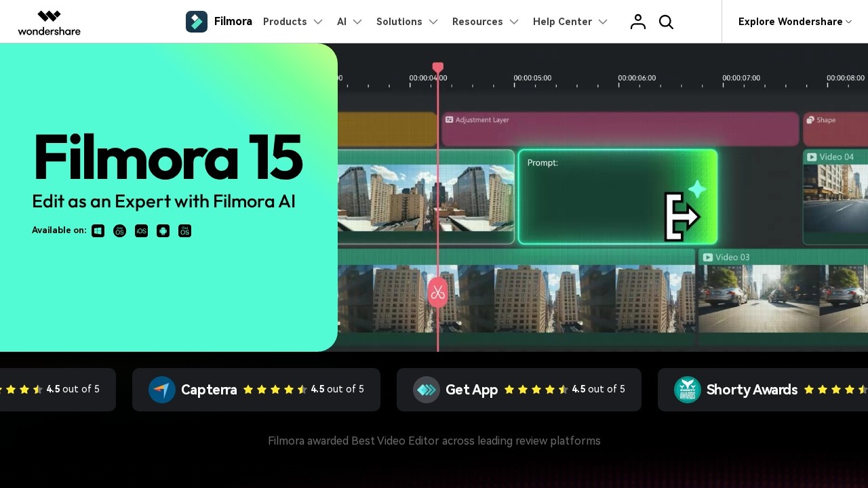Click the Capterra star rating
The image size is (868, 488).
click(275, 390)
